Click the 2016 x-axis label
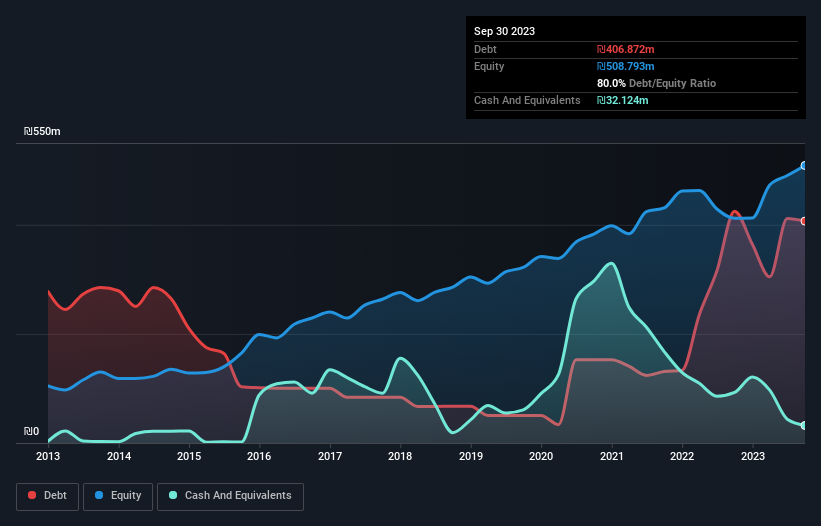821x526 pixels. [x=259, y=456]
